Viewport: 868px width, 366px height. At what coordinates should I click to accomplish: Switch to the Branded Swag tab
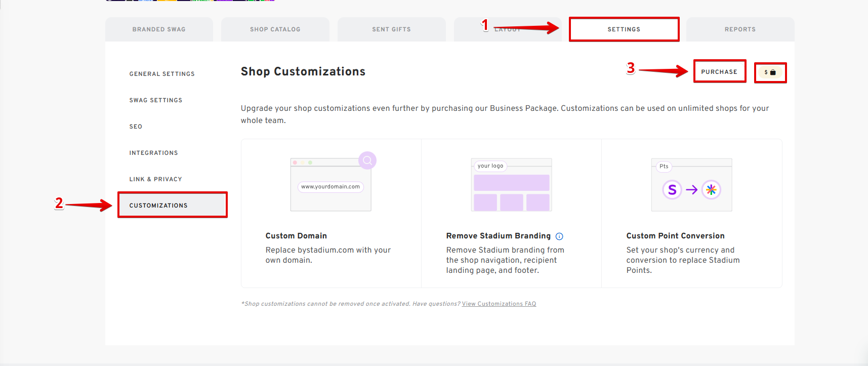159,29
